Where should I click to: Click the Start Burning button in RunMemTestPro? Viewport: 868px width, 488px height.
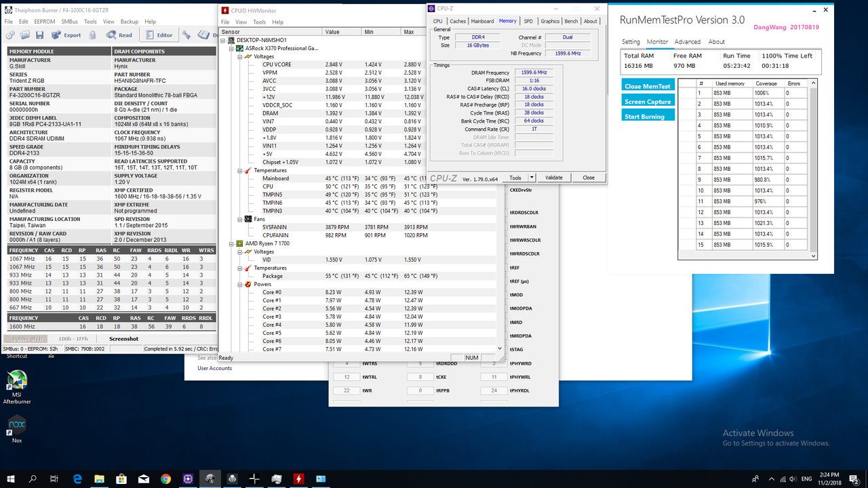[x=648, y=116]
